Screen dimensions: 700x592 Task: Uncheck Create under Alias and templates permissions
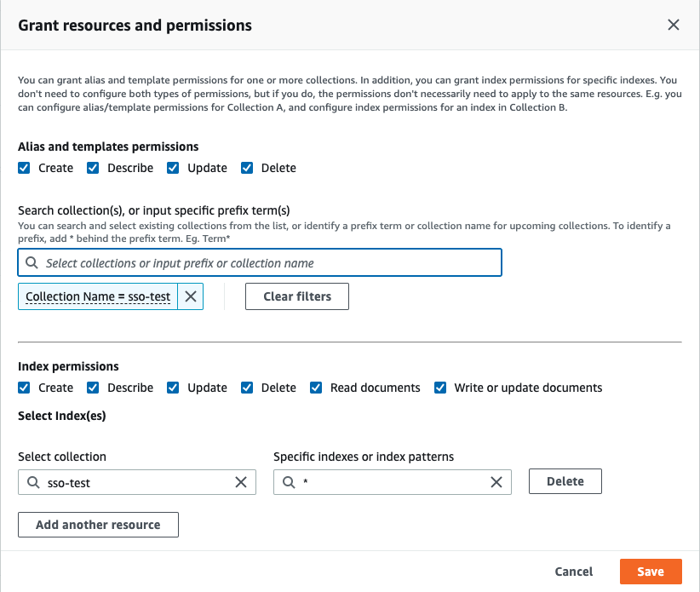24,168
